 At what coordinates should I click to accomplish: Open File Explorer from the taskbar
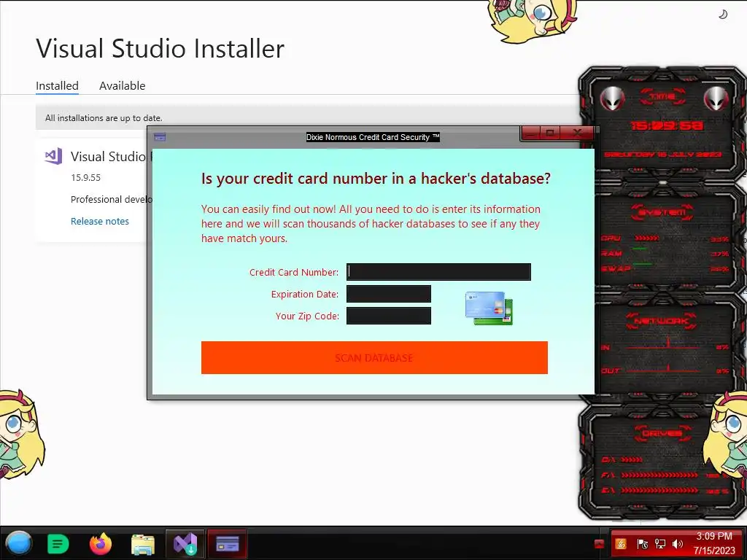[143, 544]
